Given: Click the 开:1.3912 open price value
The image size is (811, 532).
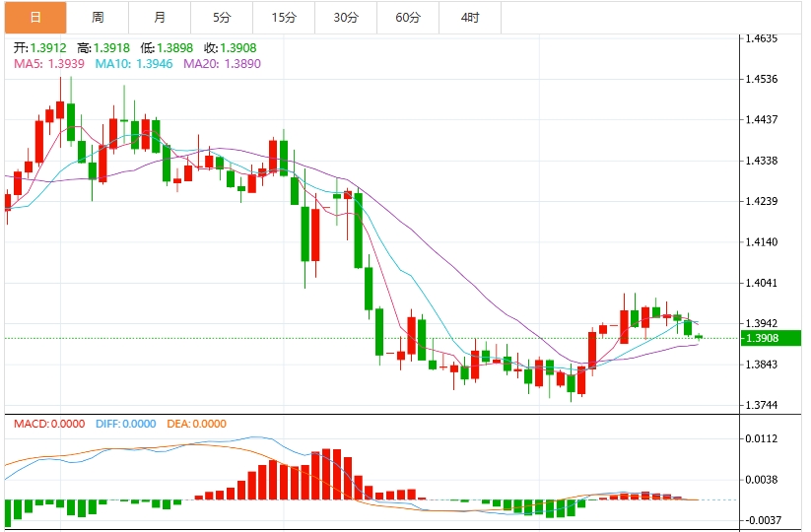Looking at the screenshot, I should point(40,48).
